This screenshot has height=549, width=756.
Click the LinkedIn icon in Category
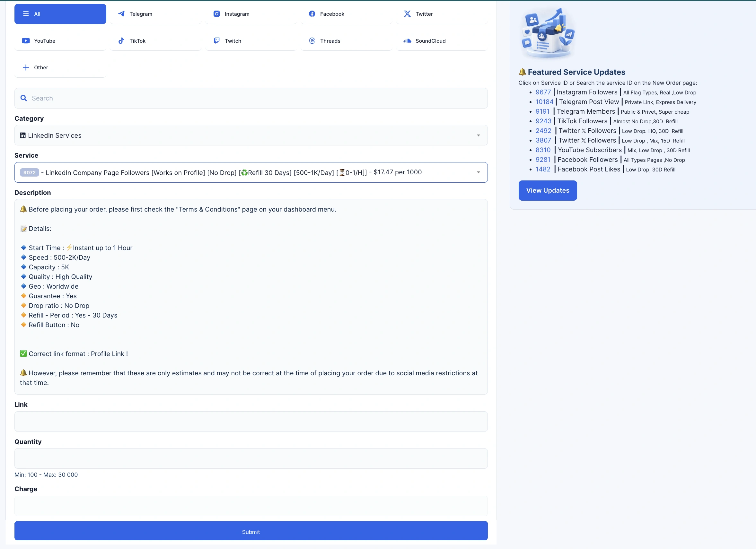pos(23,135)
